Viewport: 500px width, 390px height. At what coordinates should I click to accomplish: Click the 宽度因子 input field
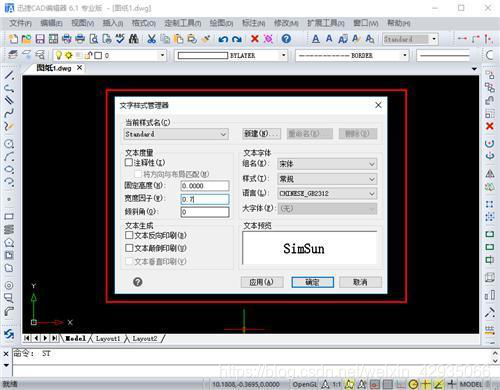click(x=205, y=199)
